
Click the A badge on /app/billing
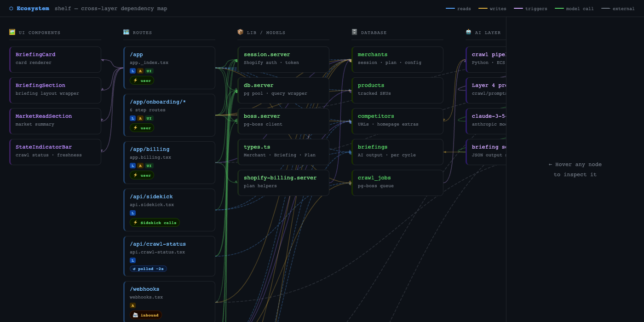[x=140, y=166]
